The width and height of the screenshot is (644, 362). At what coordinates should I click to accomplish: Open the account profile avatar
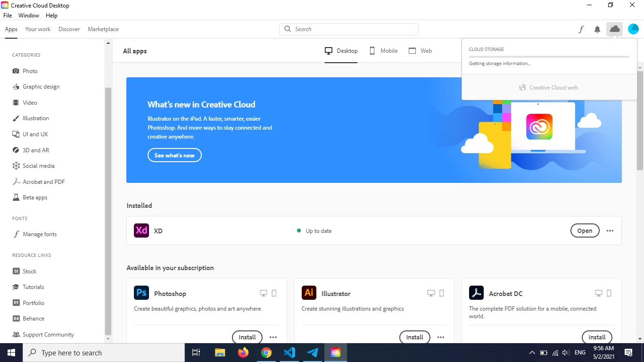pos(634,29)
